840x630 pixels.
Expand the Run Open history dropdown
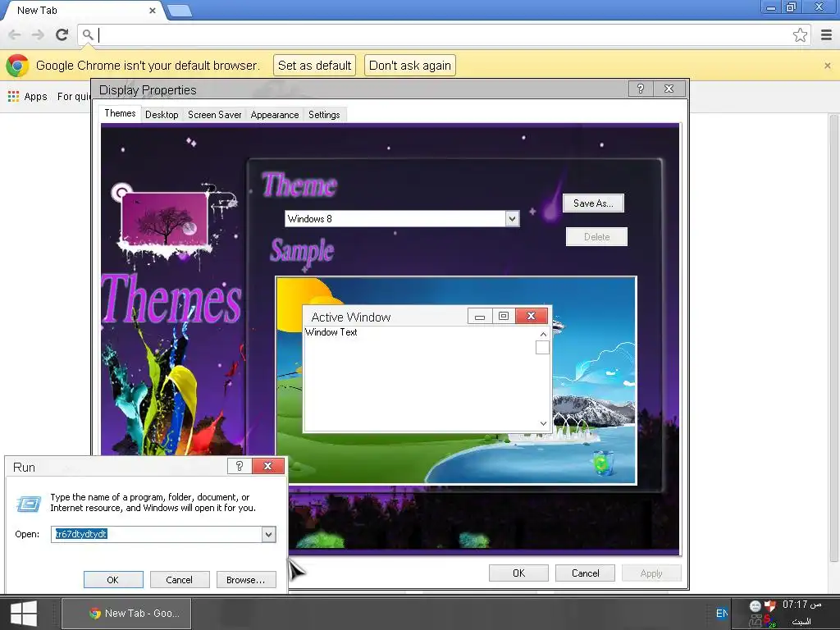click(x=268, y=534)
